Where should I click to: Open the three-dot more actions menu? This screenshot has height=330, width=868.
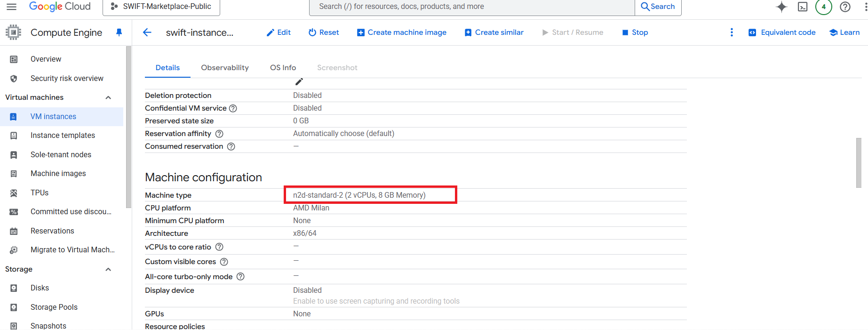[x=732, y=32]
